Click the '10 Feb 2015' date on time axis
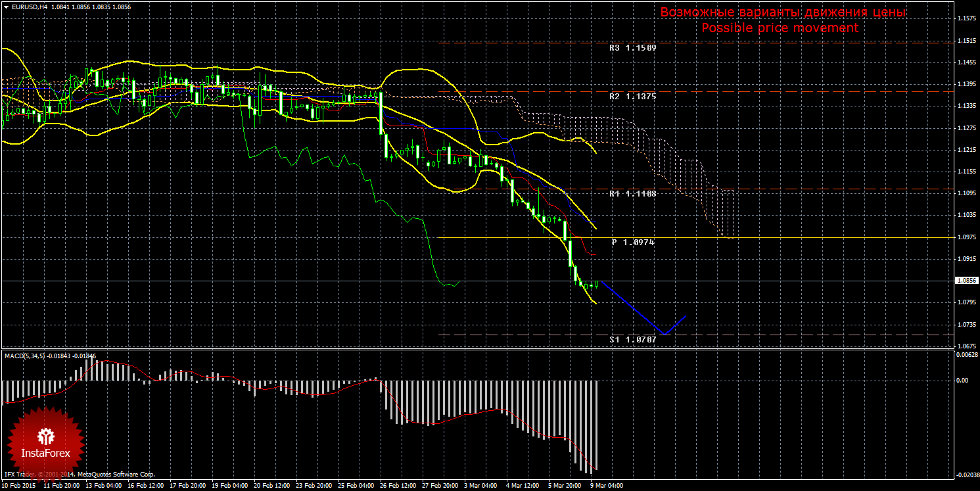Image resolution: width=980 pixels, height=491 pixels. click(x=18, y=486)
